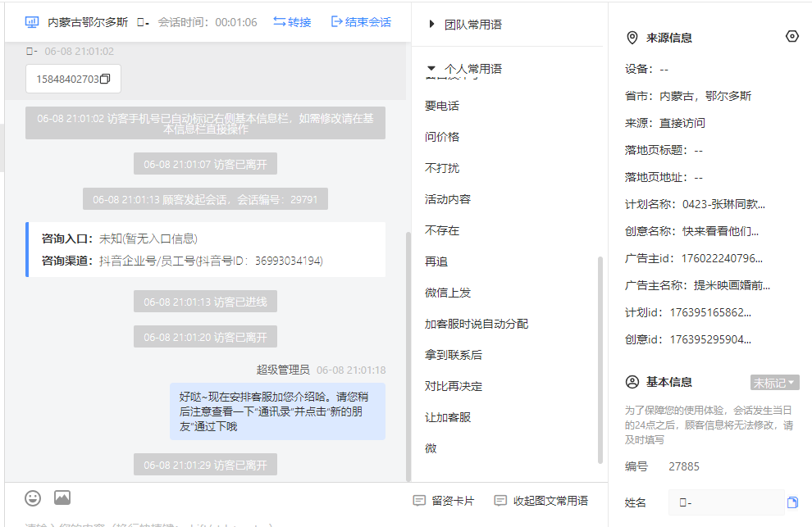The height and width of the screenshot is (527, 812).
Task: Select the quick phrase 让加客服
Action: pyautogui.click(x=448, y=417)
